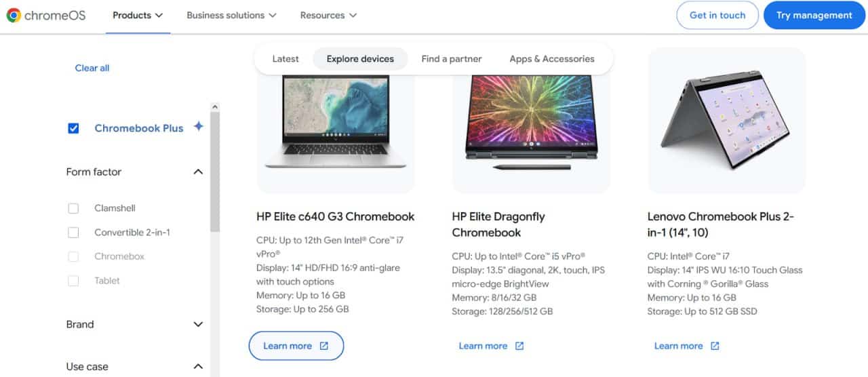Collapse the Form factor filter section
The image size is (868, 377).
198,172
